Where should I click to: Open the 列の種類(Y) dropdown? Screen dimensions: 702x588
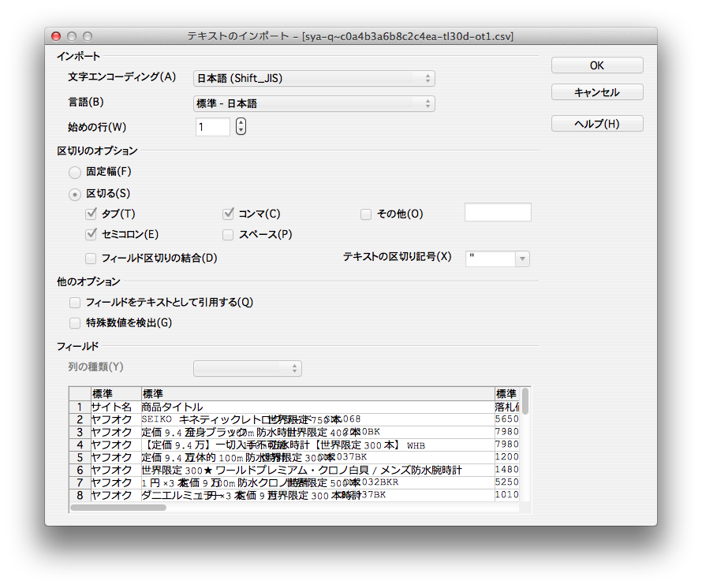tap(248, 368)
